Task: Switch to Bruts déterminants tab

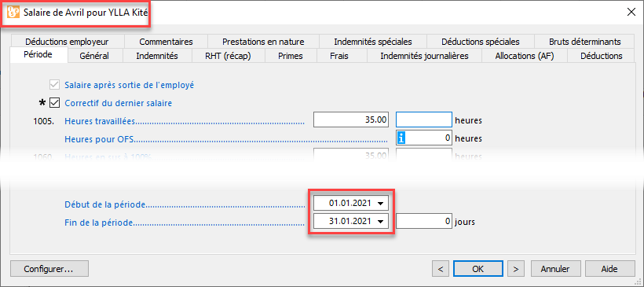Action: pyautogui.click(x=585, y=42)
